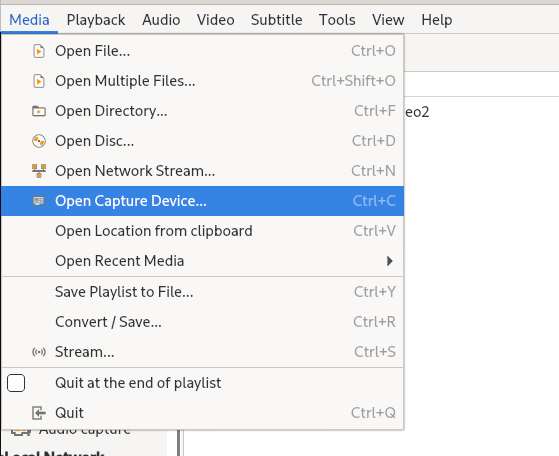Image resolution: width=559 pixels, height=456 pixels.
Task: Open the Help menu
Action: pos(437,20)
